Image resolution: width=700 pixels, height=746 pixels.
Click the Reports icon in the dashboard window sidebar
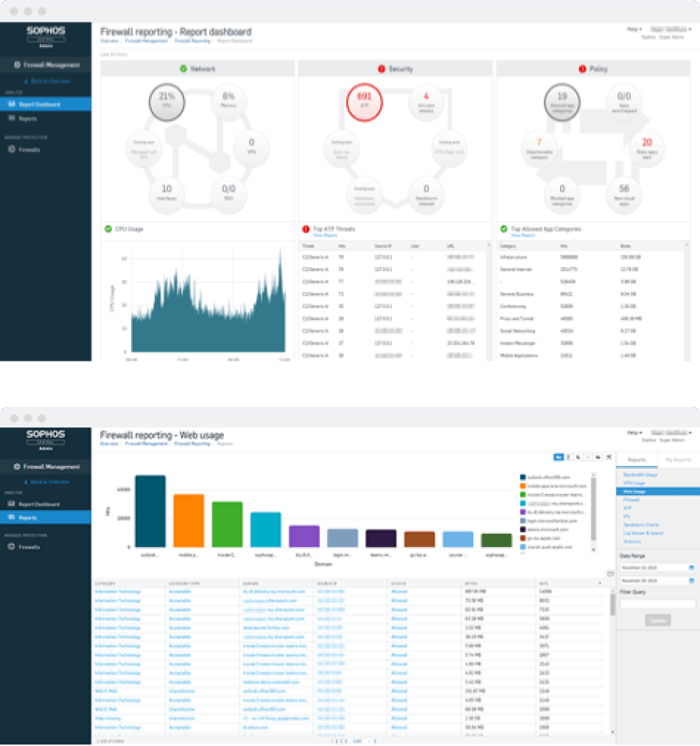click(x=11, y=119)
